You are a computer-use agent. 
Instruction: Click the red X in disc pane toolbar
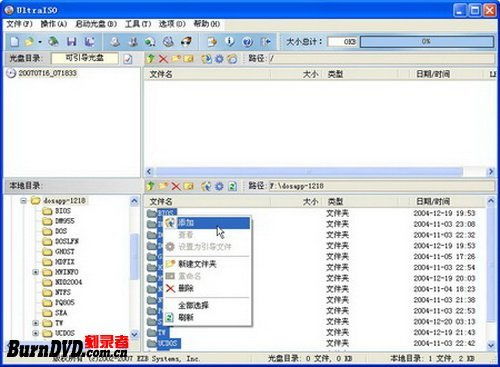[x=163, y=59]
